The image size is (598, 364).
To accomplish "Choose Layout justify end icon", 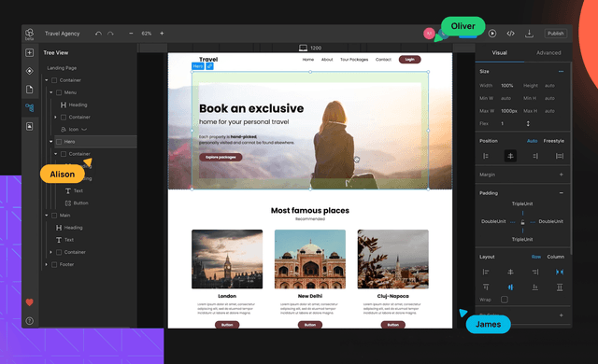I will [535, 272].
